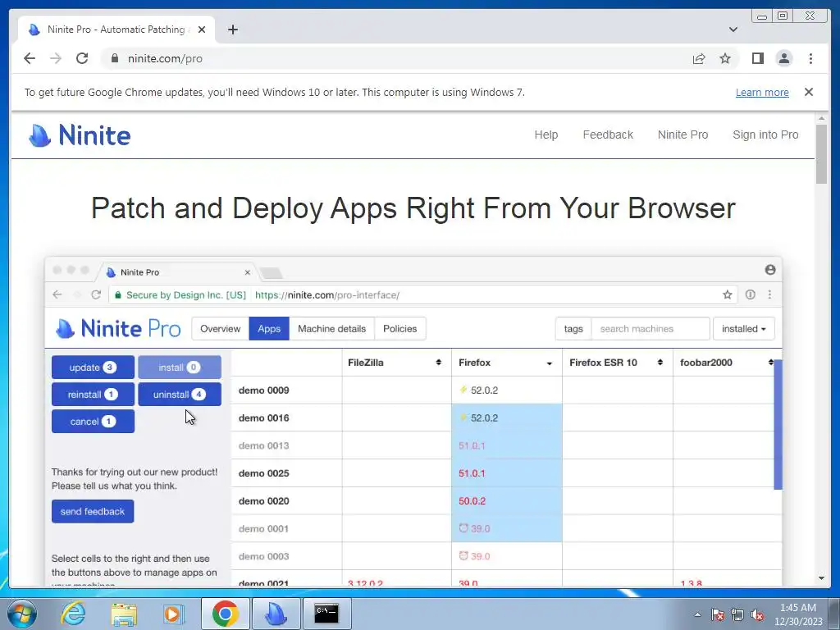This screenshot has width=840, height=630.
Task: Reload the ninite.com page
Action: 82,58
